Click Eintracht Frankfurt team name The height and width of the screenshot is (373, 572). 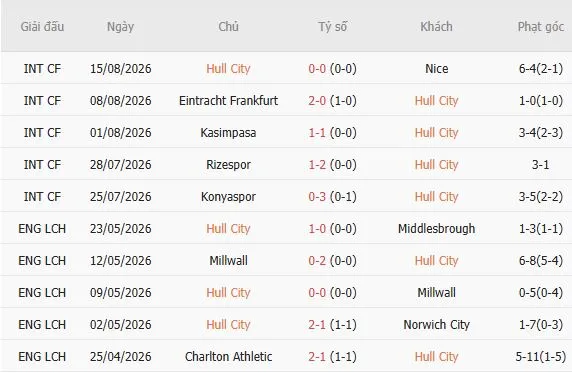pyautogui.click(x=228, y=100)
